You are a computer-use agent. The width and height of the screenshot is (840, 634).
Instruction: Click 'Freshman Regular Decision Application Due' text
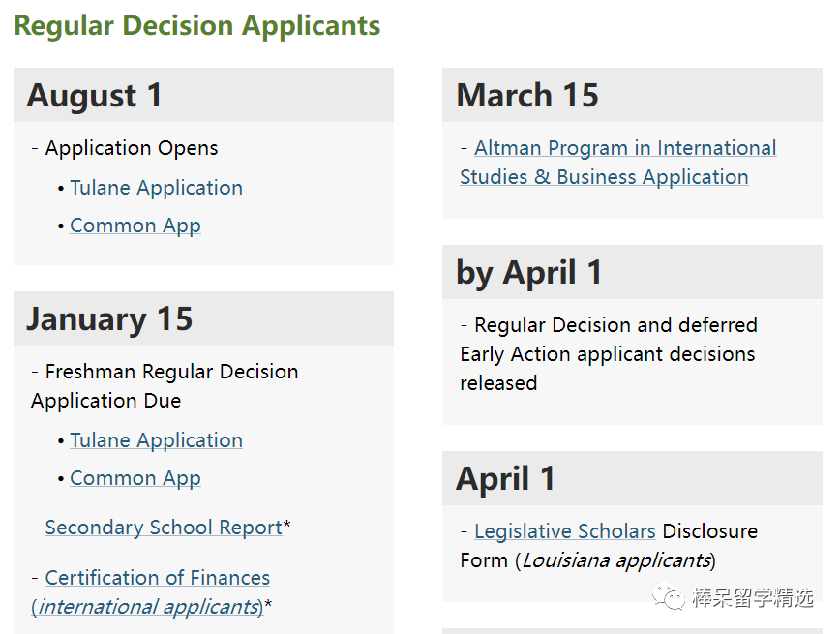[x=165, y=386]
